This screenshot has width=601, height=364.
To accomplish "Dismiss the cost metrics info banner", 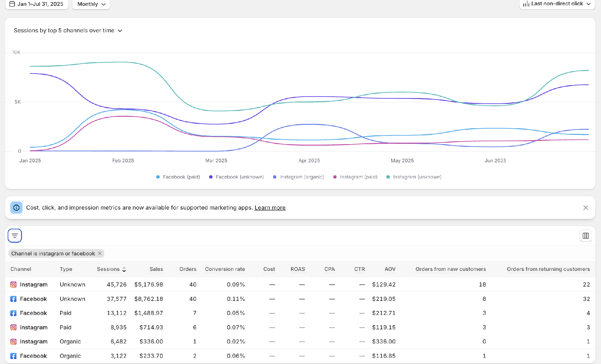I will pyautogui.click(x=585, y=208).
